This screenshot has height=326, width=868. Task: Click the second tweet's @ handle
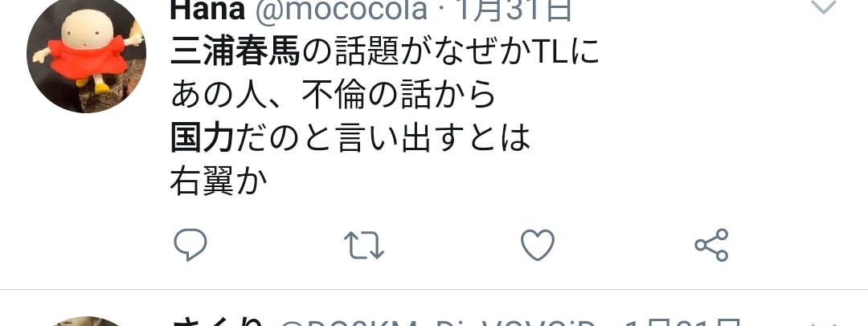point(439,322)
